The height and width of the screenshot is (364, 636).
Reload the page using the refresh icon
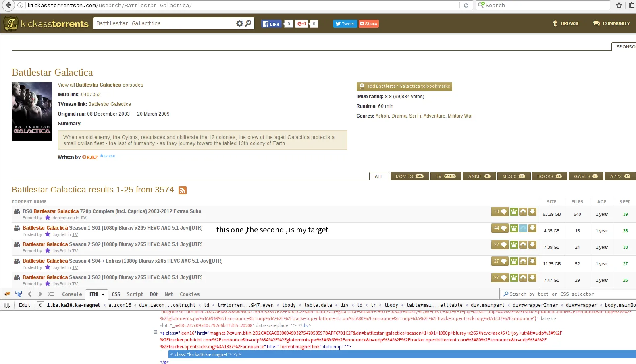pyautogui.click(x=466, y=5)
